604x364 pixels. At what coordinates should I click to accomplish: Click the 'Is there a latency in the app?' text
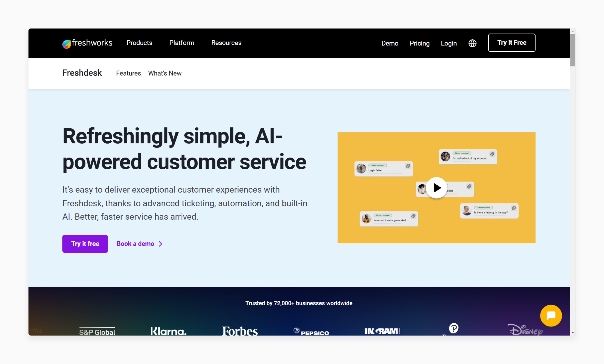coord(491,213)
